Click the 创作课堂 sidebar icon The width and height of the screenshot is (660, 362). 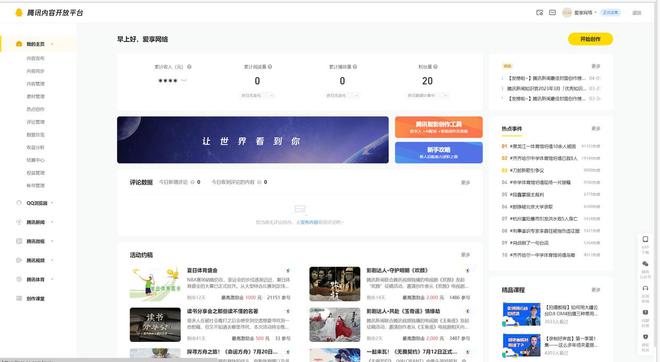coord(19,298)
